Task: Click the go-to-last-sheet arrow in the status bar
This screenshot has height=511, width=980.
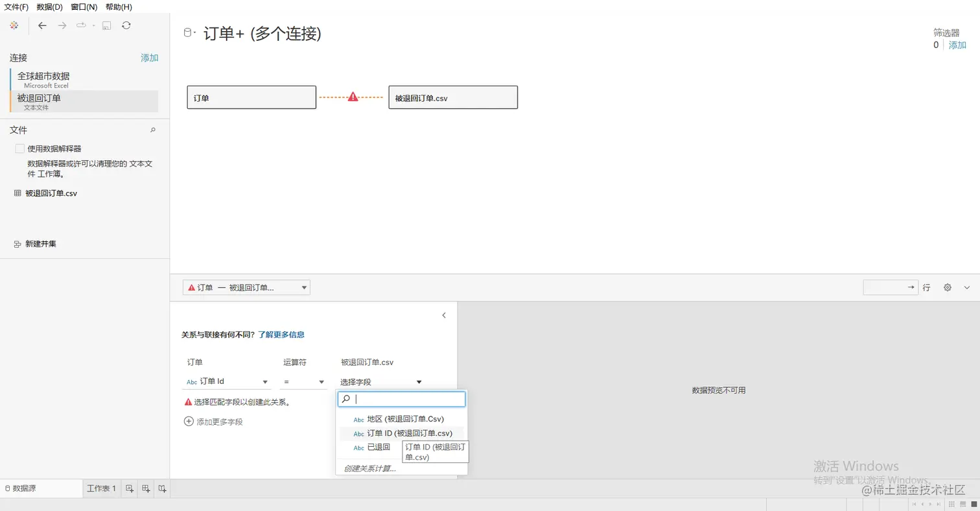Action: coord(939,504)
